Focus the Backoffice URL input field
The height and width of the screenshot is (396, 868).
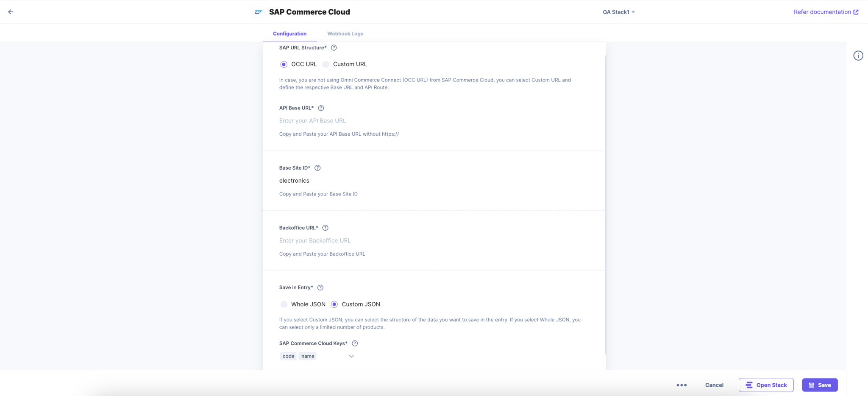tap(434, 240)
